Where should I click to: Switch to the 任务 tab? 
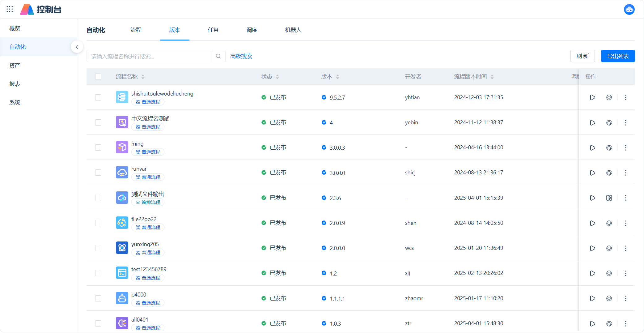pyautogui.click(x=213, y=30)
